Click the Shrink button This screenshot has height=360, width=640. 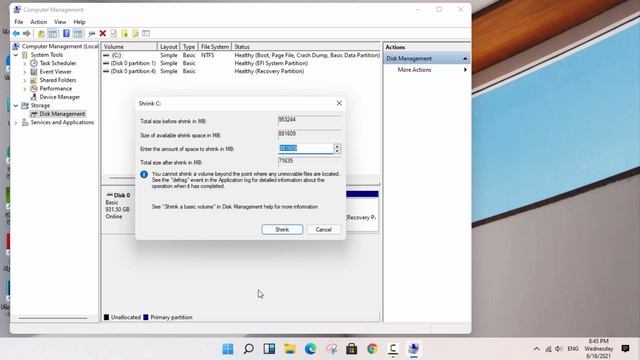click(x=282, y=230)
